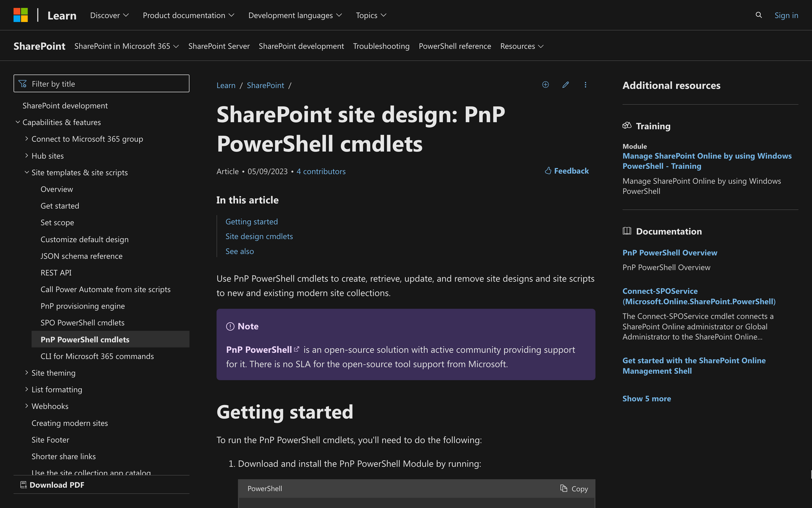Click the Learn brand link
This screenshot has height=508, width=812.
click(x=62, y=15)
